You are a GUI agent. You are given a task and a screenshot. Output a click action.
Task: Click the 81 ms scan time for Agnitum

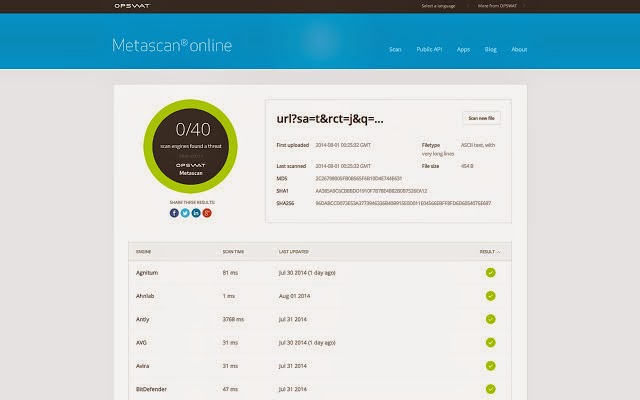pyautogui.click(x=230, y=273)
